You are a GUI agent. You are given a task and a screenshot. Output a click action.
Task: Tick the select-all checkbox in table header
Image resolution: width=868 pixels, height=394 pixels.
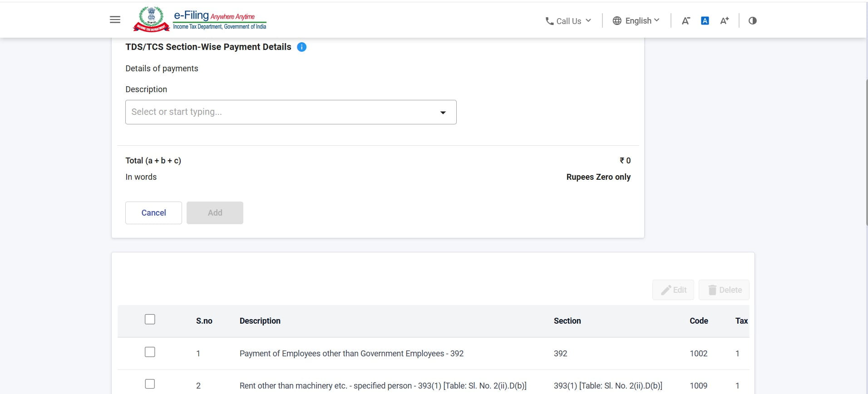tap(150, 319)
